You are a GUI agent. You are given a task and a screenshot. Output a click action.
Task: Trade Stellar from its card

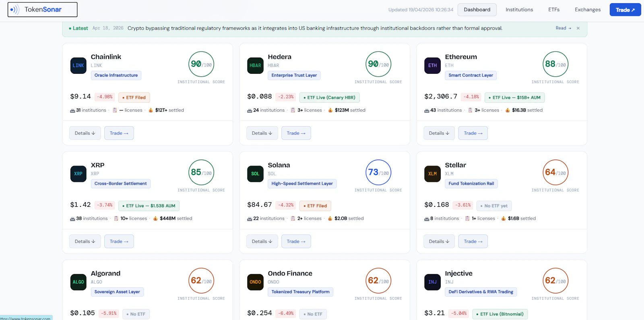(x=473, y=241)
